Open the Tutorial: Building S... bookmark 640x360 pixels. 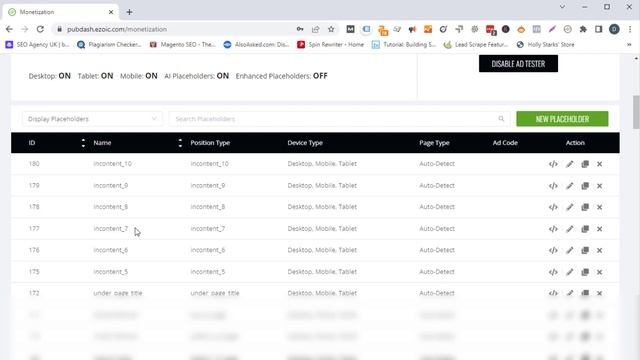coord(404,44)
